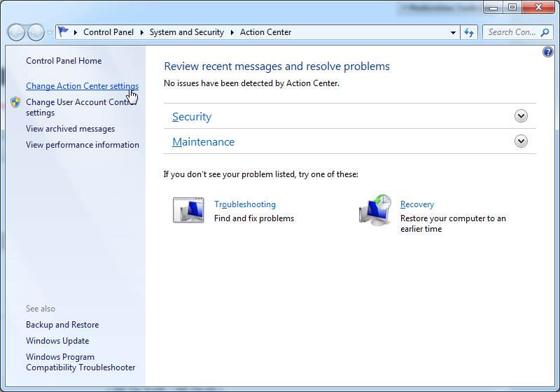Image resolution: width=560 pixels, height=392 pixels.
Task: Go to Control Panel Home
Action: click(64, 61)
